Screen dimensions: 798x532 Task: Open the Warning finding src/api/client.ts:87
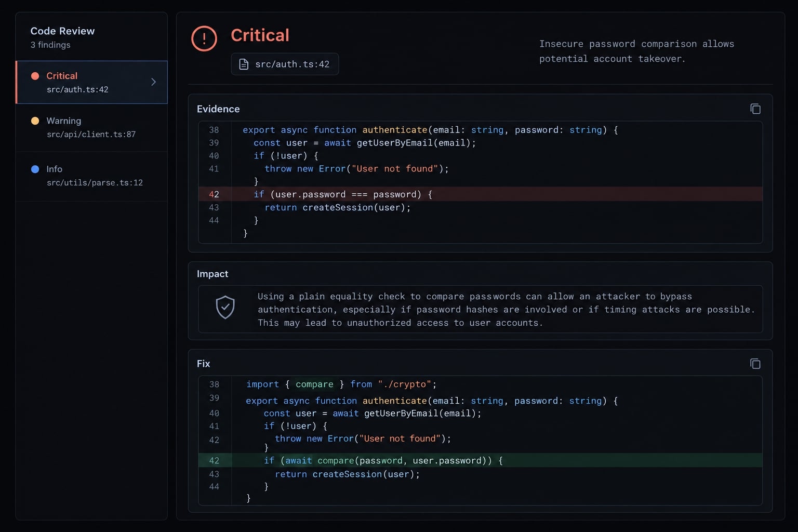click(x=92, y=128)
